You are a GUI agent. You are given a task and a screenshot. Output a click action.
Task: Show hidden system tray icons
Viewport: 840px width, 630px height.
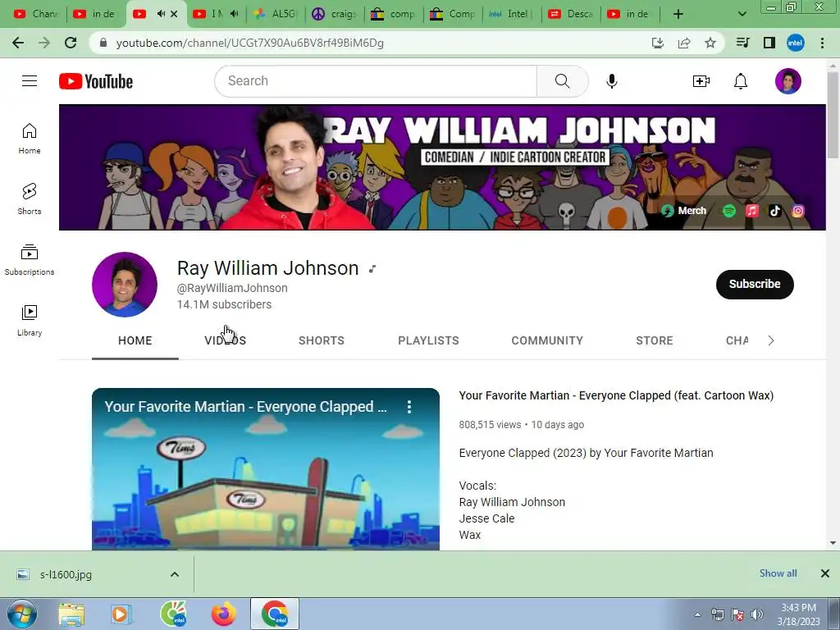coord(697,615)
